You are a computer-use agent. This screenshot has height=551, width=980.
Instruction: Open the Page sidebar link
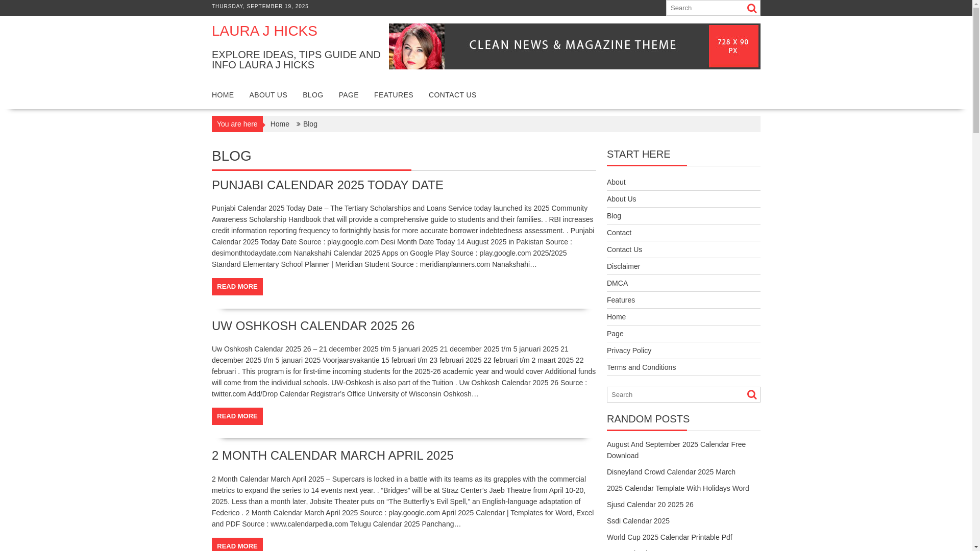point(615,334)
